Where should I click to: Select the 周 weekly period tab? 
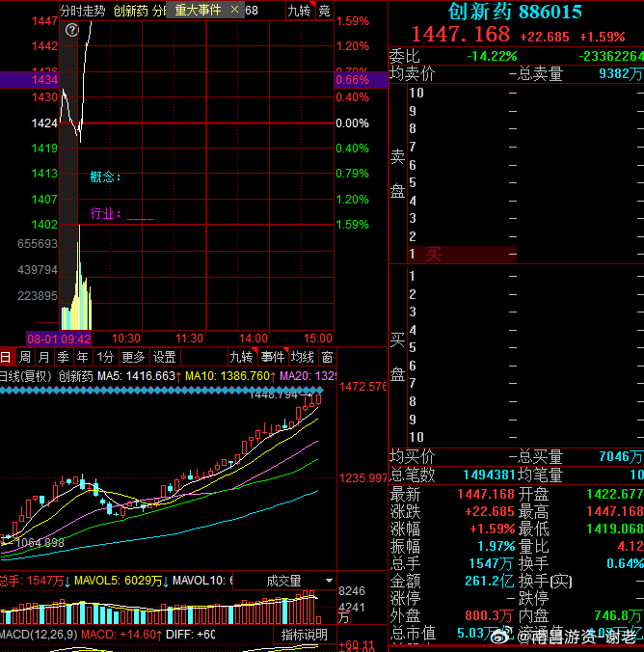pos(25,357)
